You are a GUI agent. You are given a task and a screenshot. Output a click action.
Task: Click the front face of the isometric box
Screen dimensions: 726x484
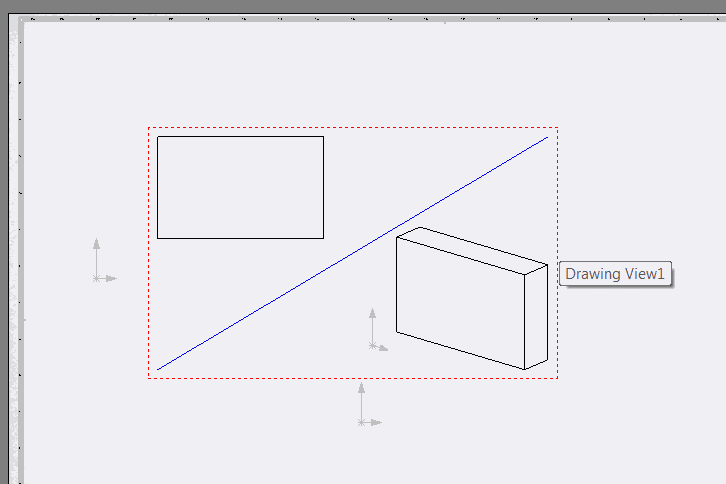click(460, 303)
